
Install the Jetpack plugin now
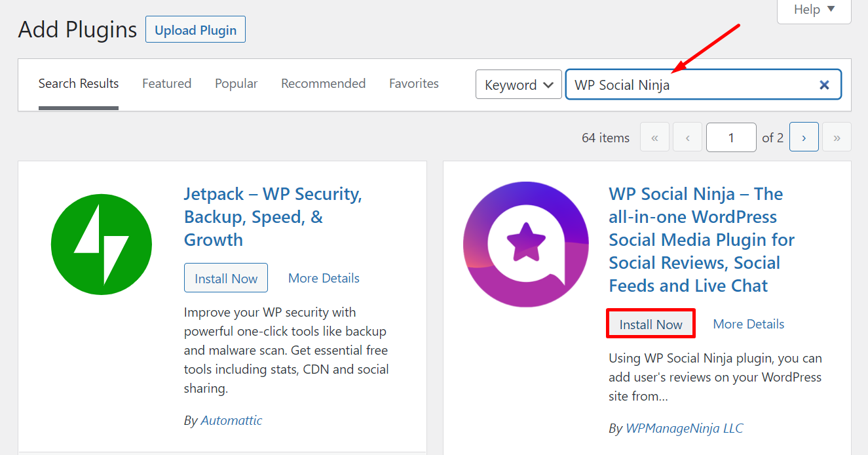click(x=226, y=278)
